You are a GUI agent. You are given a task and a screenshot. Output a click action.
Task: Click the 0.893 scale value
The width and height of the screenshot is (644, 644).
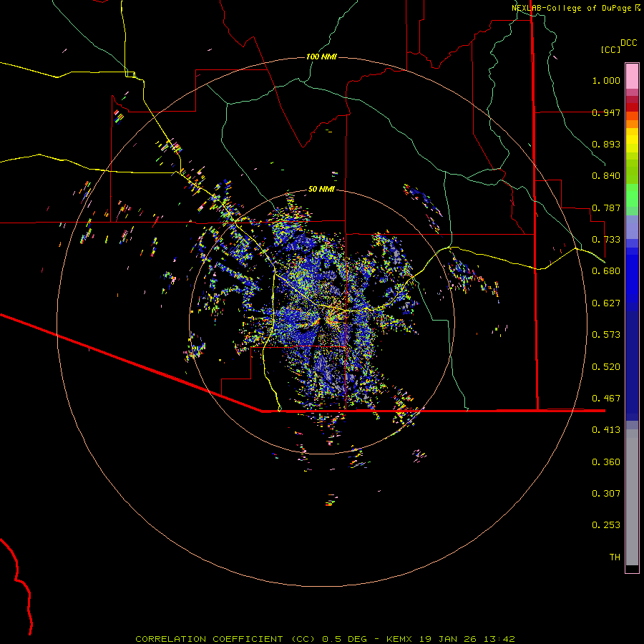point(606,144)
